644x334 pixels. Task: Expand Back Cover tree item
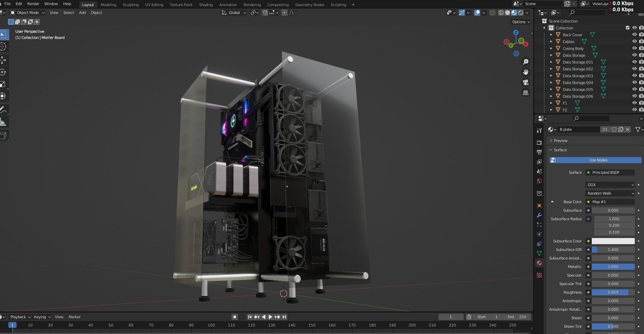click(x=551, y=34)
